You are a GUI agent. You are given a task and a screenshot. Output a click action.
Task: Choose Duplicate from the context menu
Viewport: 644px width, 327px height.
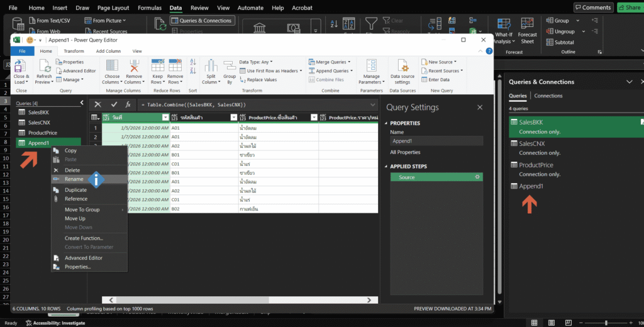pos(89,190)
